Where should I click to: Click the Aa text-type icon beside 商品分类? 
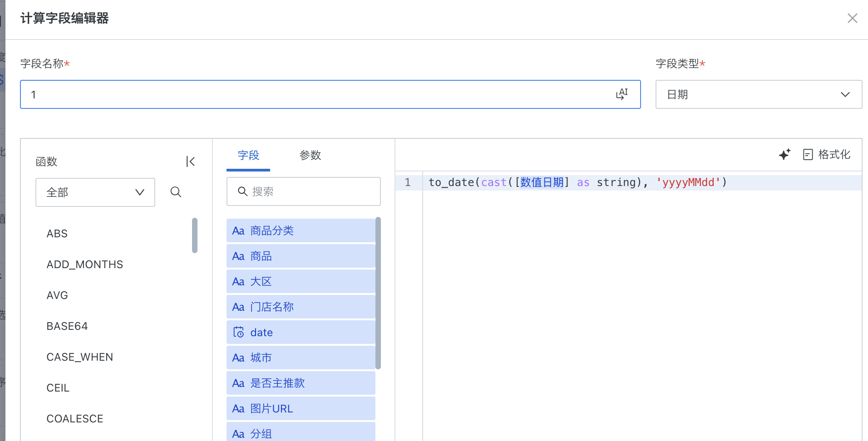tap(238, 231)
